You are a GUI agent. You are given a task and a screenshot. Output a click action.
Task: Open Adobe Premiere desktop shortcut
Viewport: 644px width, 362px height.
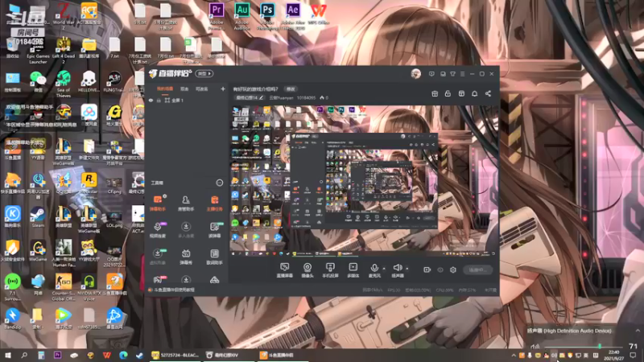coord(217,16)
